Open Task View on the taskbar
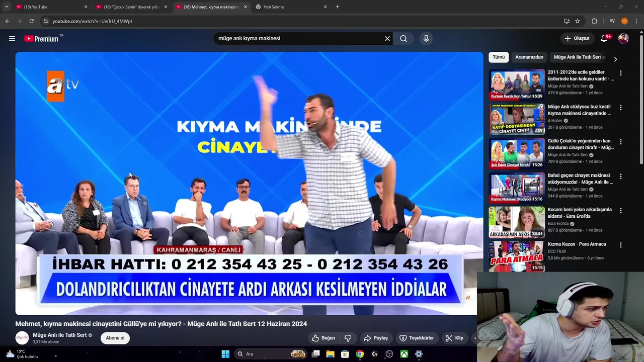This screenshot has width=644, height=362. [x=315, y=354]
